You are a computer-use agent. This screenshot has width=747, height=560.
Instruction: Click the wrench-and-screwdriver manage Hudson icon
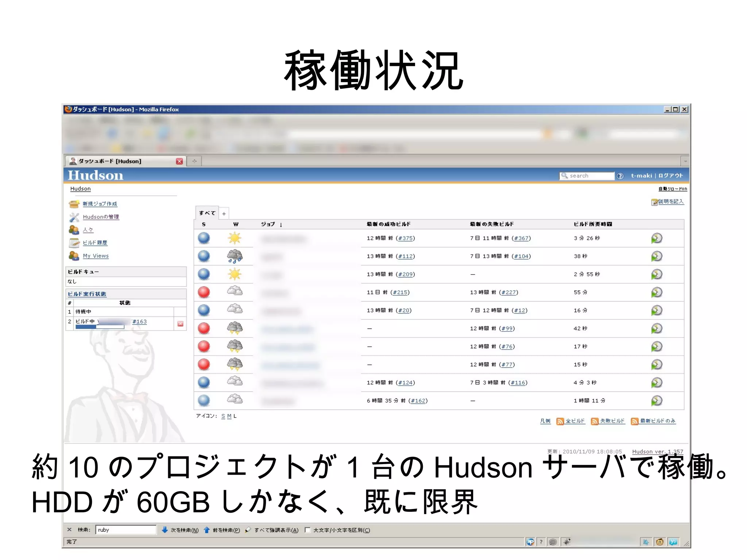coord(74,217)
